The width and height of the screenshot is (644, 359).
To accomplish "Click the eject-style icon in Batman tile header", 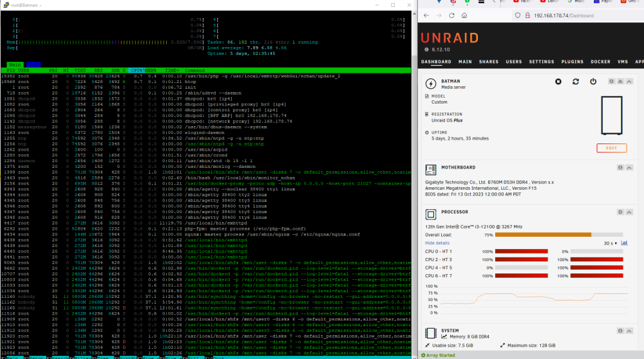I will 621,81.
